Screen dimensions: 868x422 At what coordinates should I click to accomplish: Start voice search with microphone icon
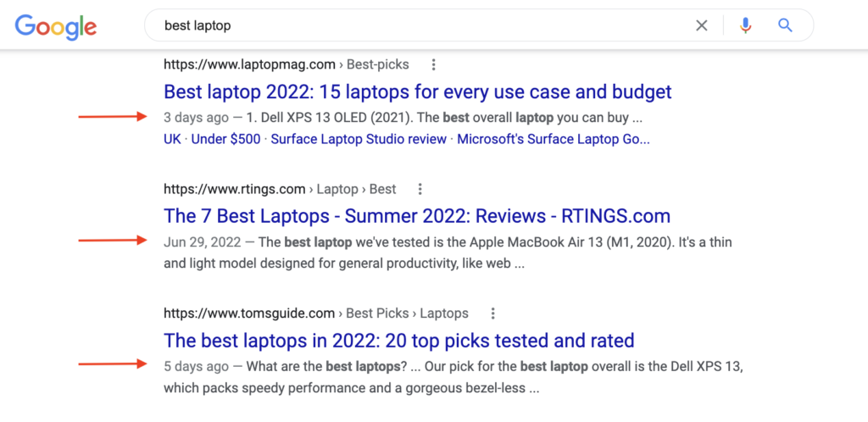point(746,25)
